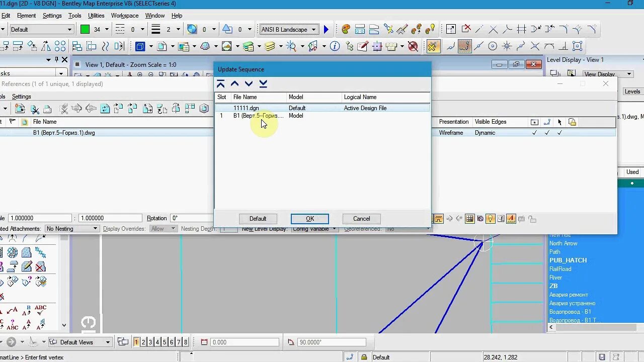Click the red circle crossed-out icon
Viewport: 644px width, 362px height.
click(413, 46)
